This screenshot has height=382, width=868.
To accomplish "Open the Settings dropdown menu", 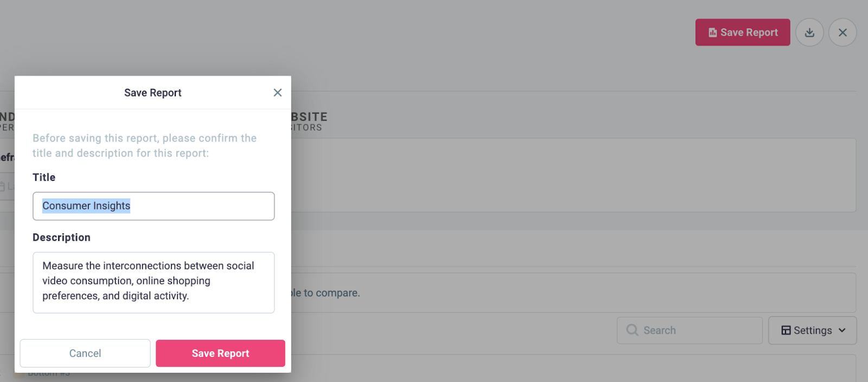I will click(812, 330).
